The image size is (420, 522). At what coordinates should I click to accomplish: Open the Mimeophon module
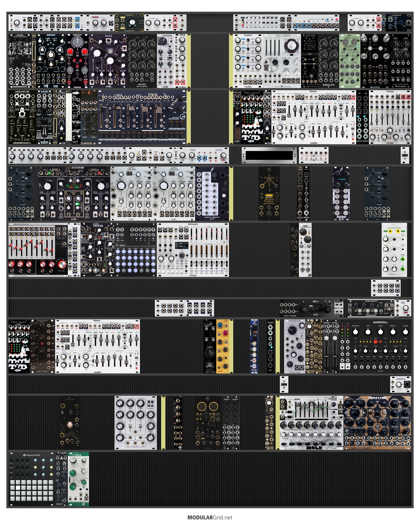(x=97, y=250)
